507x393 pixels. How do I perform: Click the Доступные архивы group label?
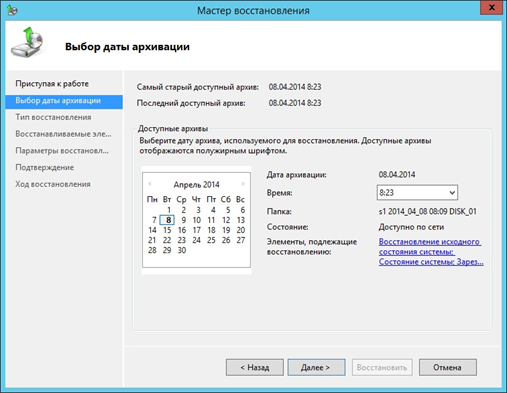[173, 128]
